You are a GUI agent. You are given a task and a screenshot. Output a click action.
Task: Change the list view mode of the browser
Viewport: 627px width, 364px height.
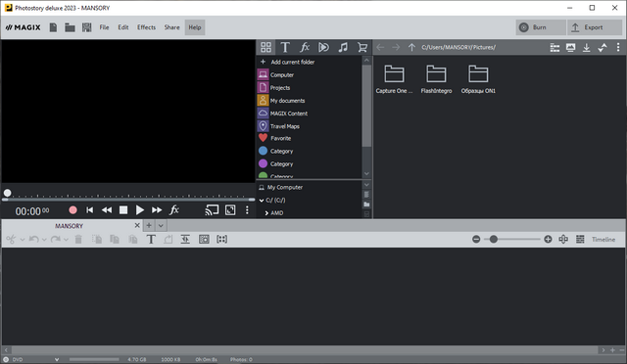(x=555, y=48)
